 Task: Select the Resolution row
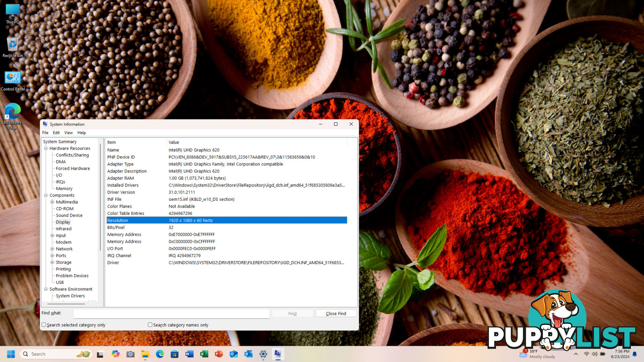pos(227,220)
